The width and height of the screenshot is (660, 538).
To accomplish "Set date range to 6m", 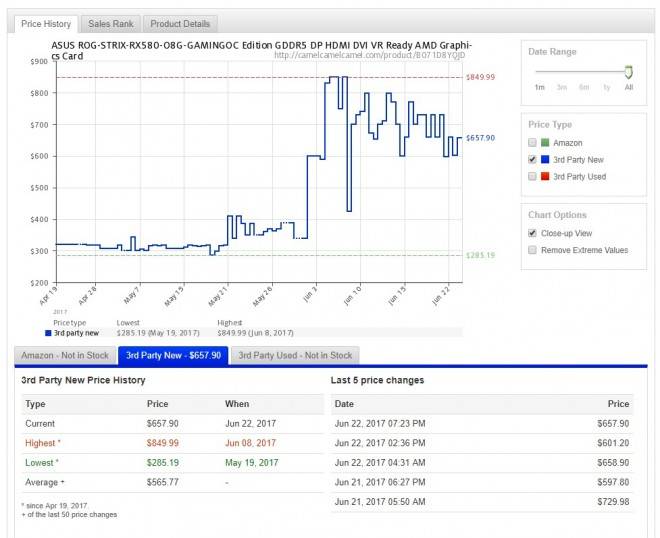I will pyautogui.click(x=584, y=88).
